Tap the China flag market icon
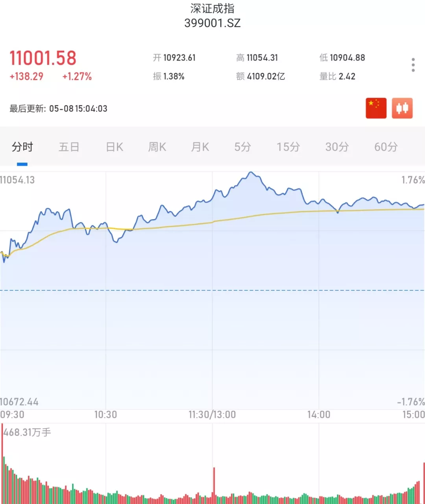This screenshot has width=425, height=504. tap(376, 108)
